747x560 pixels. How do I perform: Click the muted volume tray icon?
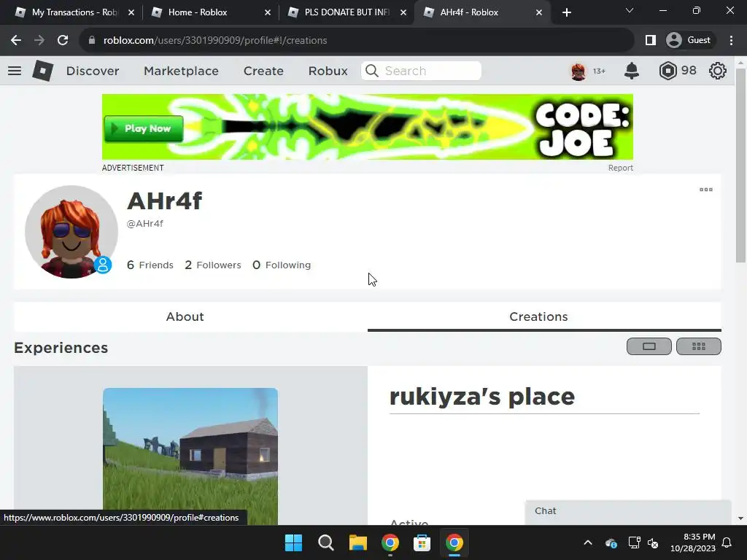click(653, 542)
